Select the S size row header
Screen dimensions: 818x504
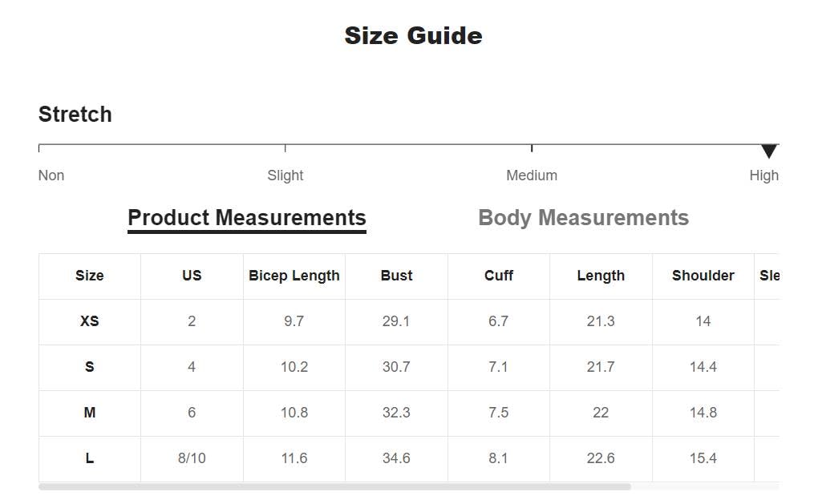tap(89, 367)
